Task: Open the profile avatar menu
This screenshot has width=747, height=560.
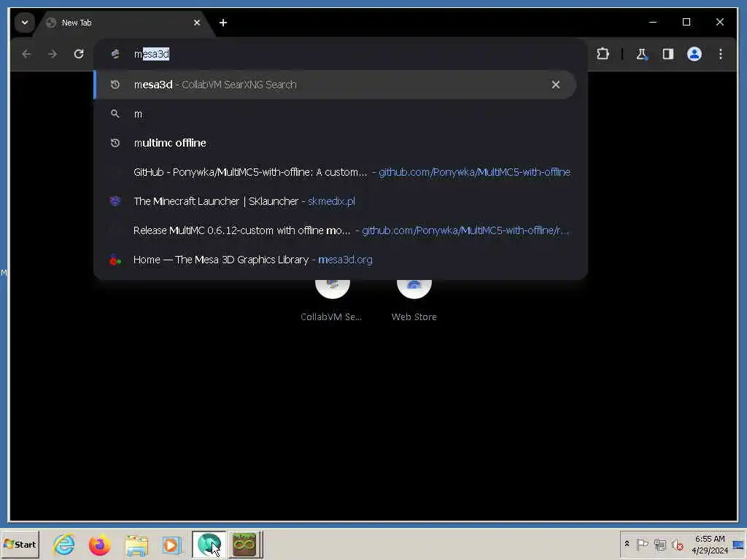Action: (x=694, y=54)
